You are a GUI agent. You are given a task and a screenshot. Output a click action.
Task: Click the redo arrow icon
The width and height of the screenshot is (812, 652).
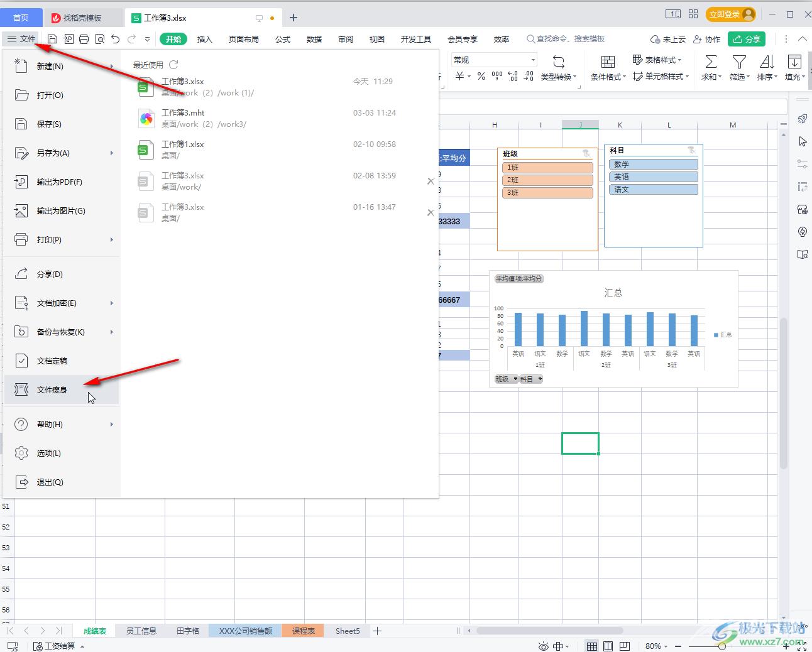click(131, 39)
